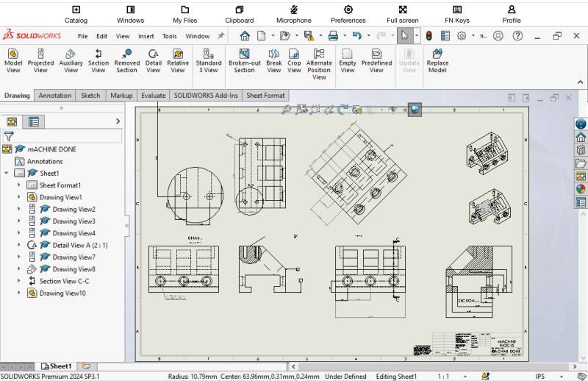Collapse the Sheet1 tree node
The width and height of the screenshot is (588, 381).
tap(7, 173)
